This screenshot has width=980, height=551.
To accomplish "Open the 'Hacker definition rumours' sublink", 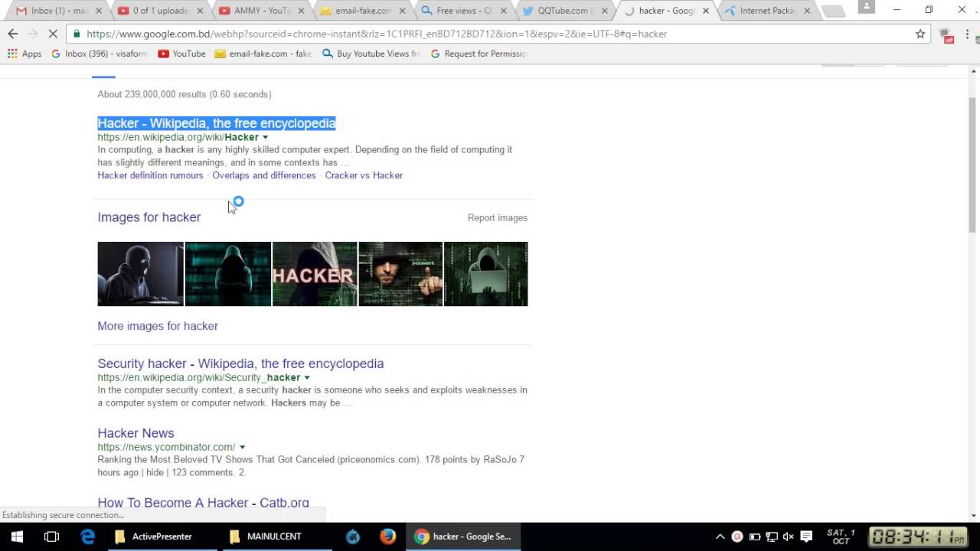I will click(x=150, y=175).
